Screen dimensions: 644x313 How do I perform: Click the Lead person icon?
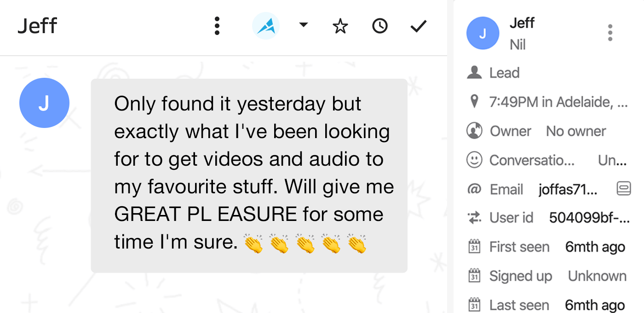click(x=474, y=73)
